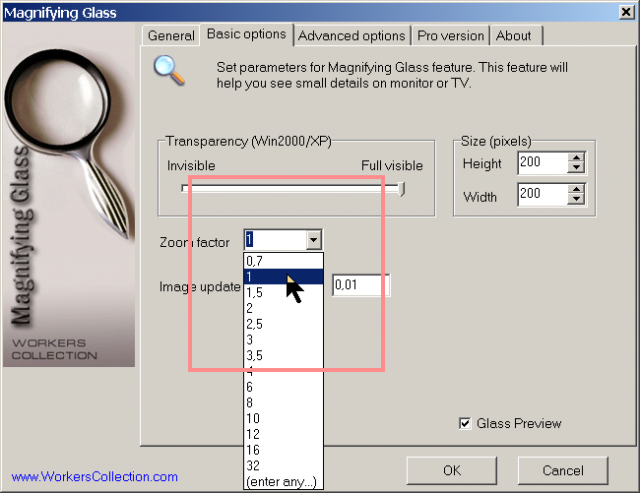Screen dimensions: 640x493
Task: Open the Pro version tab
Action: pos(451,36)
